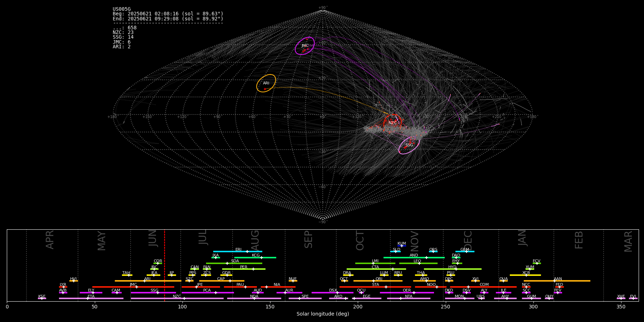Click the NTA shower label in the timeline
Image resolution: width=644 pixels, height=322 pixels.
pyautogui.click(x=409, y=297)
